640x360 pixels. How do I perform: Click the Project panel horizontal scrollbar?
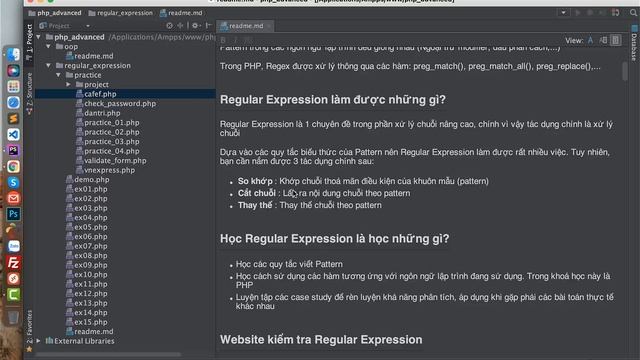108,354
